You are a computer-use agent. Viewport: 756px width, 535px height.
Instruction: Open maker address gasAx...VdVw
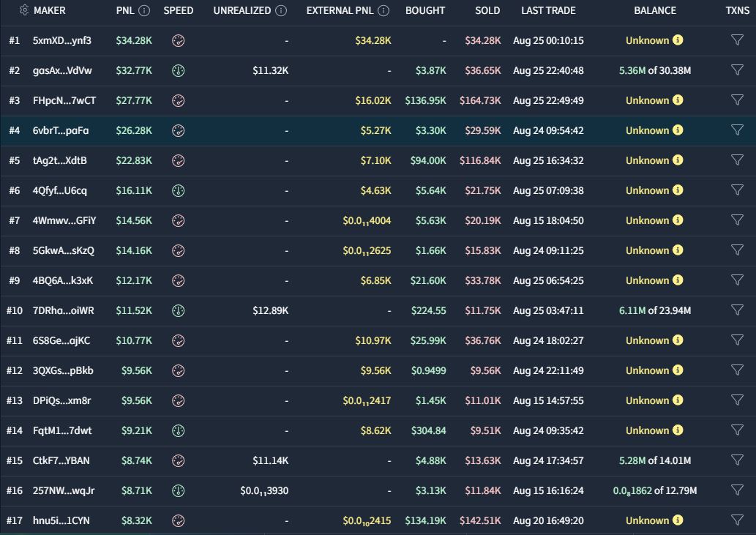click(x=62, y=70)
